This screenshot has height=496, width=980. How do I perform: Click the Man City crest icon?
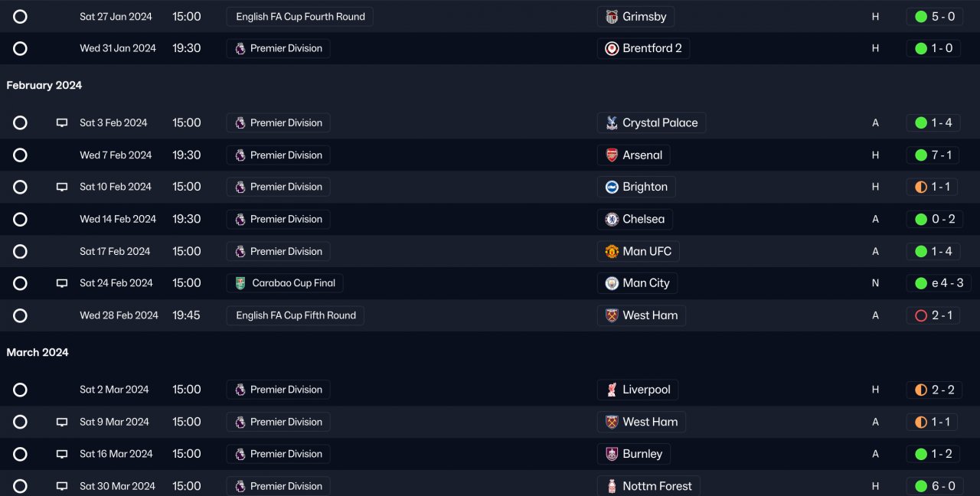(x=612, y=283)
